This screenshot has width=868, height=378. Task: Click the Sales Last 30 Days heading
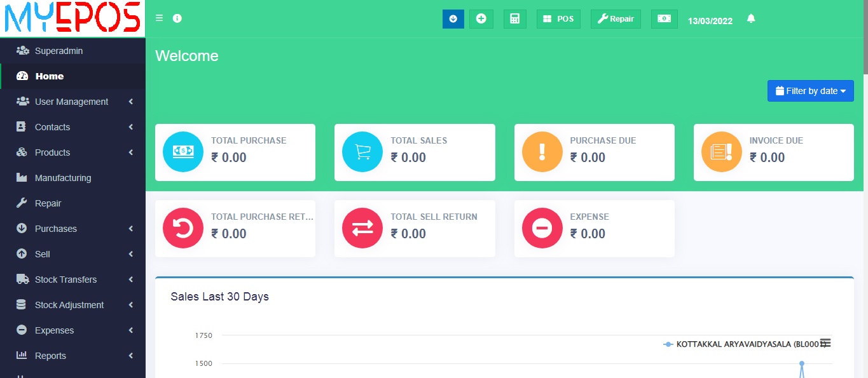point(219,297)
